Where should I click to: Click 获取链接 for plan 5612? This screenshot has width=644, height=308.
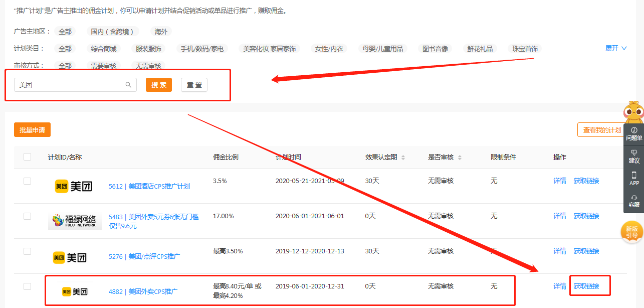(586, 181)
